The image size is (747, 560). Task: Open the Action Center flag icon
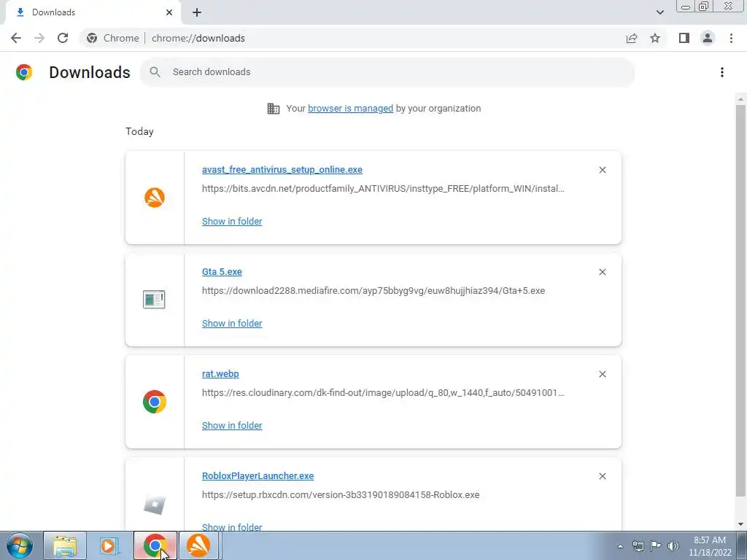pos(656,546)
